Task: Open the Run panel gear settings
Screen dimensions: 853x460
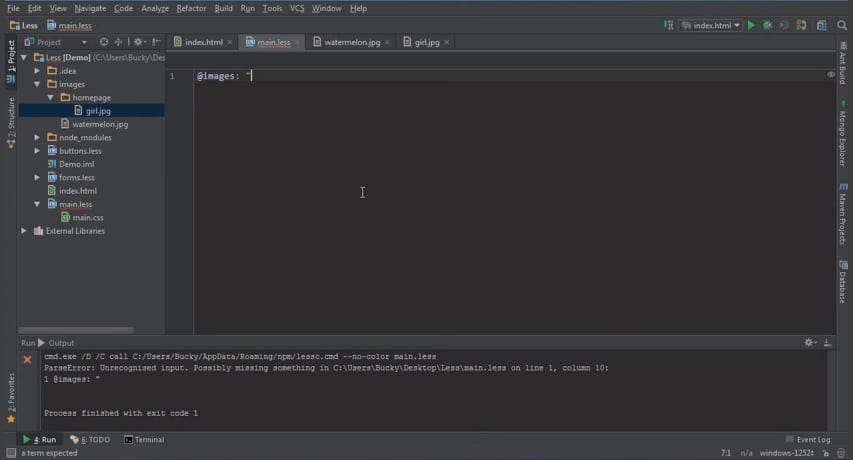Action: 809,342
